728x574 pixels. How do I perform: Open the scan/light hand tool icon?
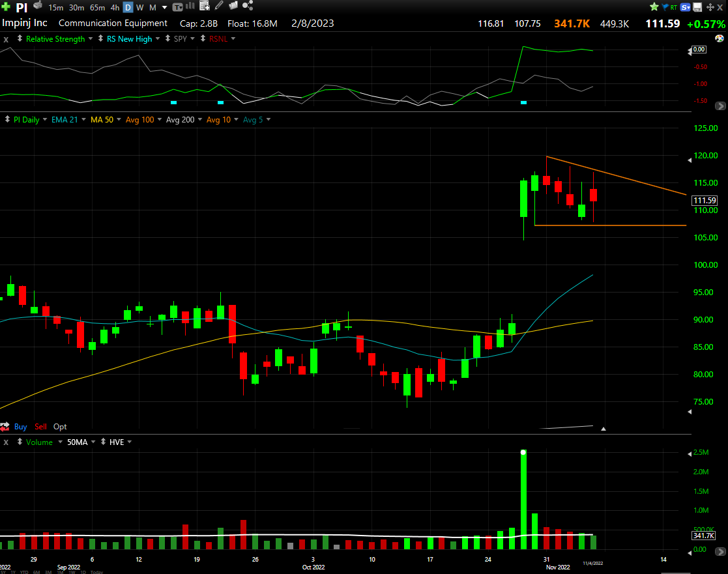[38, 6]
